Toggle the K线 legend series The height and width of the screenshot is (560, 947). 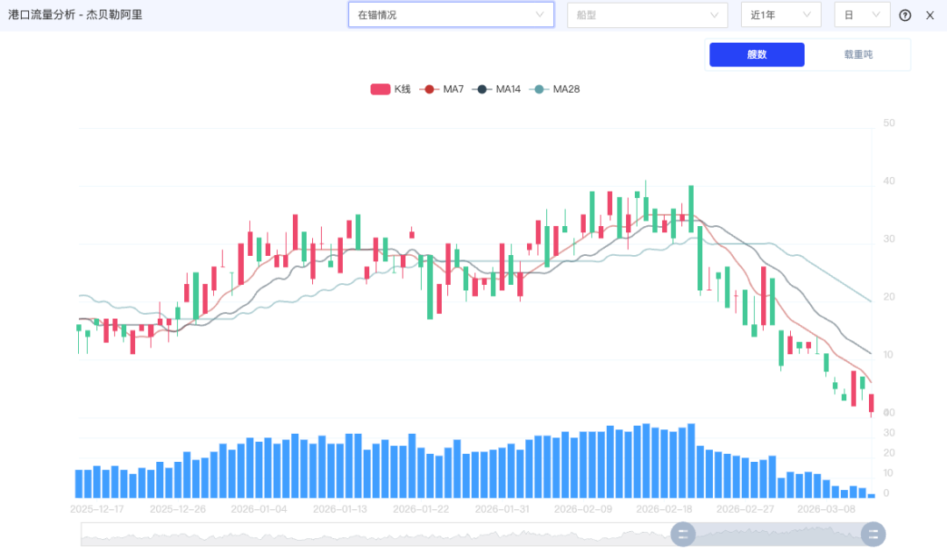[390, 89]
